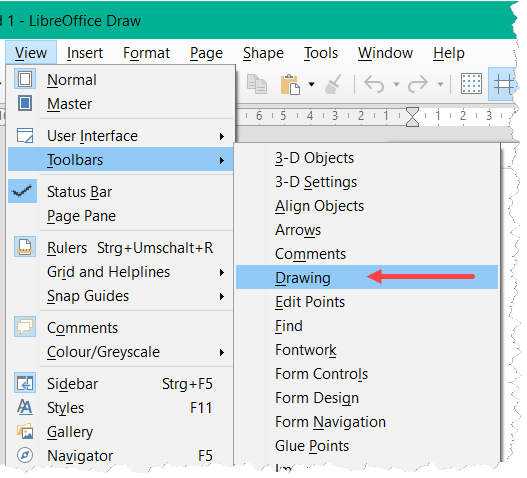
Task: Enable the Glue Points toolbar
Action: 367,446
